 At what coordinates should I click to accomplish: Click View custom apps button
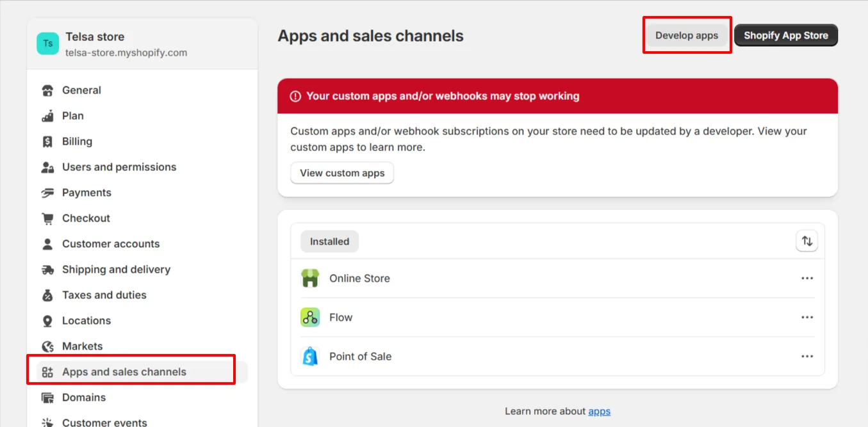click(342, 173)
